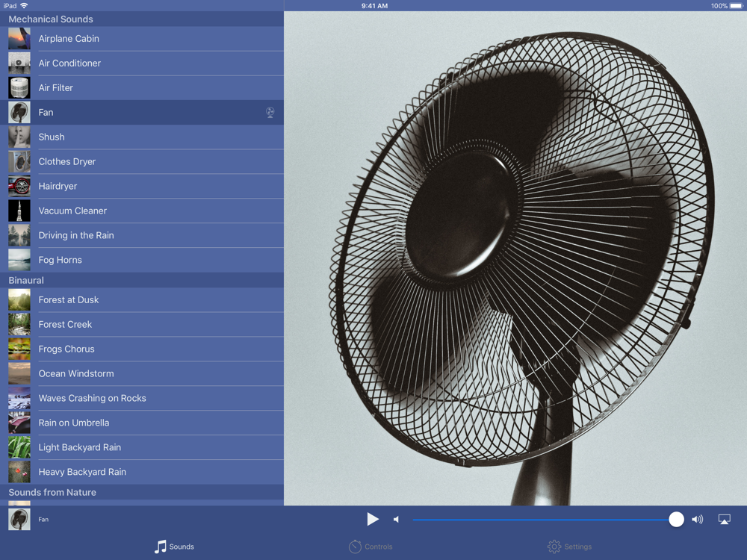Click the Airplane Cabin thumbnail icon
The width and height of the screenshot is (747, 560).
[19, 39]
